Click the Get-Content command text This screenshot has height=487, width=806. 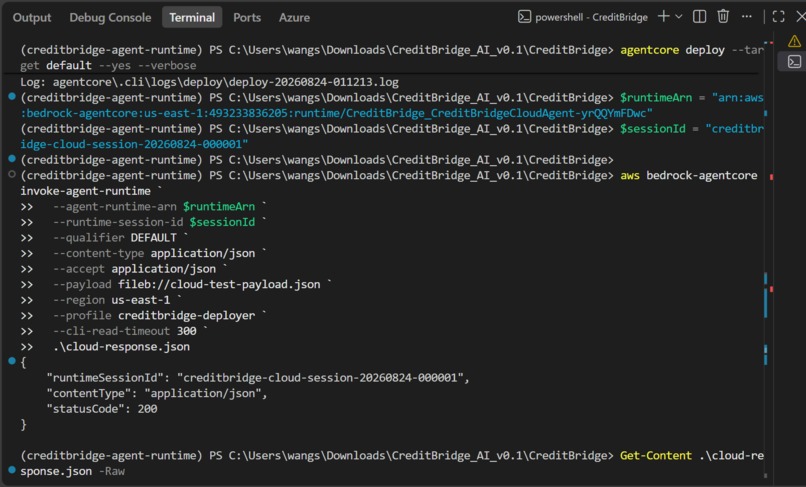[x=656, y=456]
